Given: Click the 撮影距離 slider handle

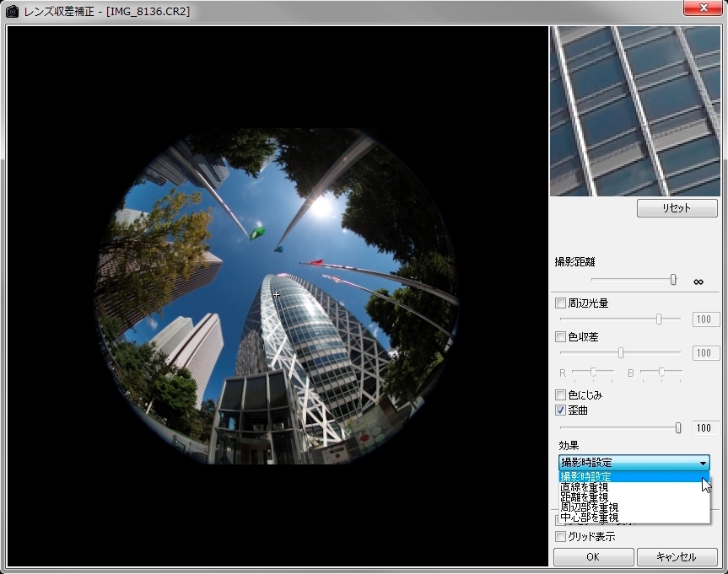Looking at the screenshot, I should (x=673, y=279).
